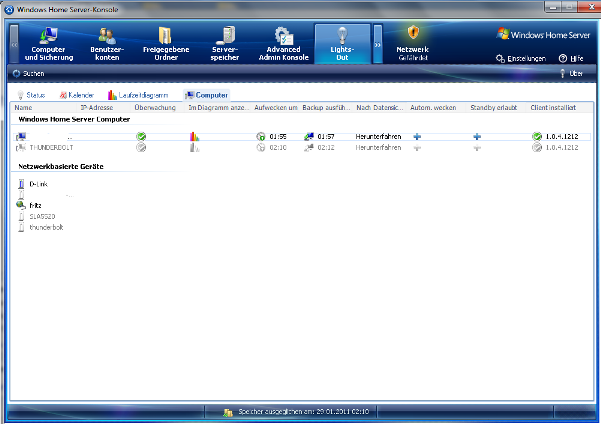601x424 pixels.
Task: Select the SLA5520 device
Action: coord(42,217)
